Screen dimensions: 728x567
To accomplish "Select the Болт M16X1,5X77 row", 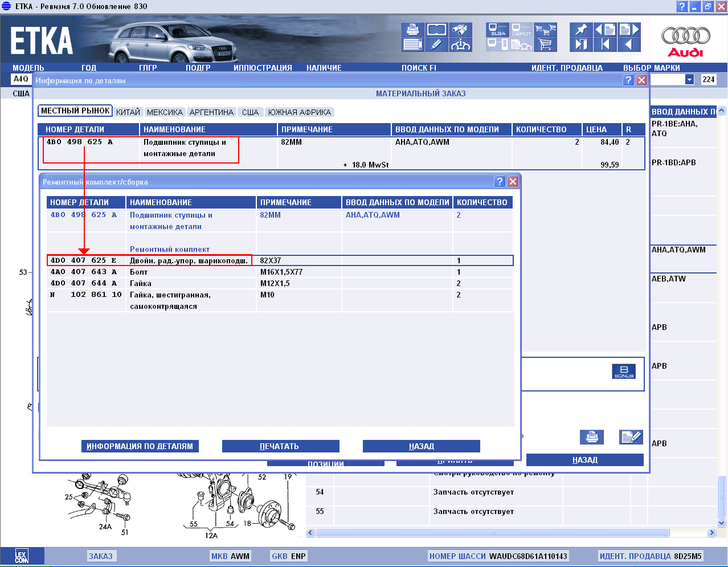I will [x=280, y=272].
